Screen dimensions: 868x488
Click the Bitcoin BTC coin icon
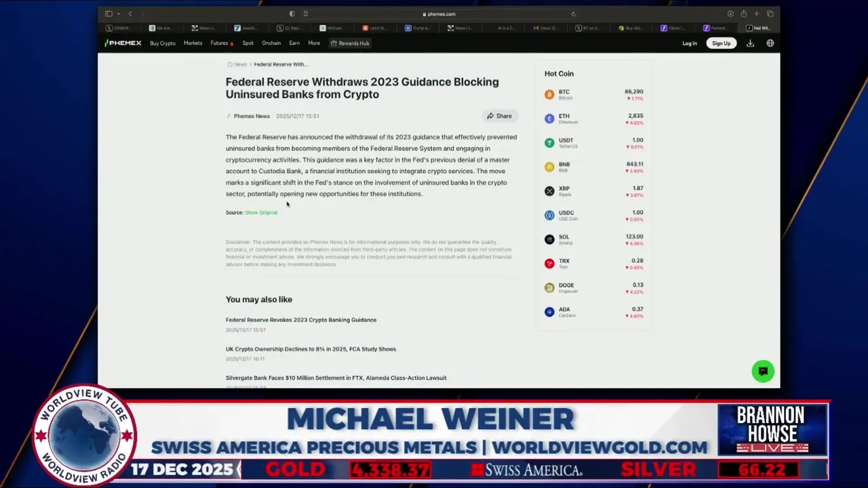549,94
